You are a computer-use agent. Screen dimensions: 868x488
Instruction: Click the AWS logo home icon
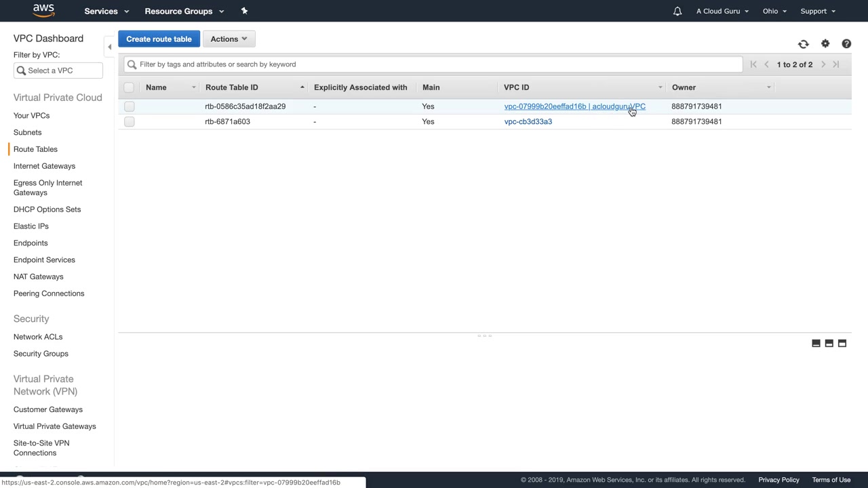(43, 11)
